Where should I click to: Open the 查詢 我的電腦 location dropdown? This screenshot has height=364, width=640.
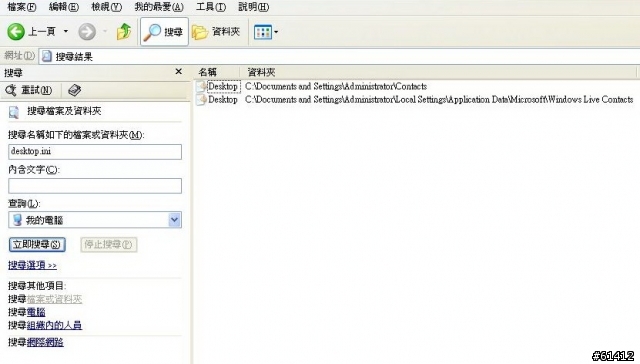click(174, 220)
